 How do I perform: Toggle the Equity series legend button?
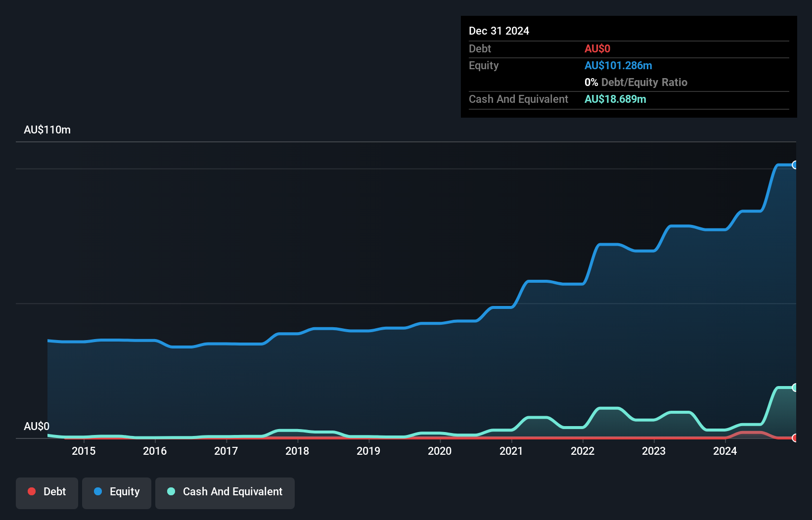pos(117,493)
